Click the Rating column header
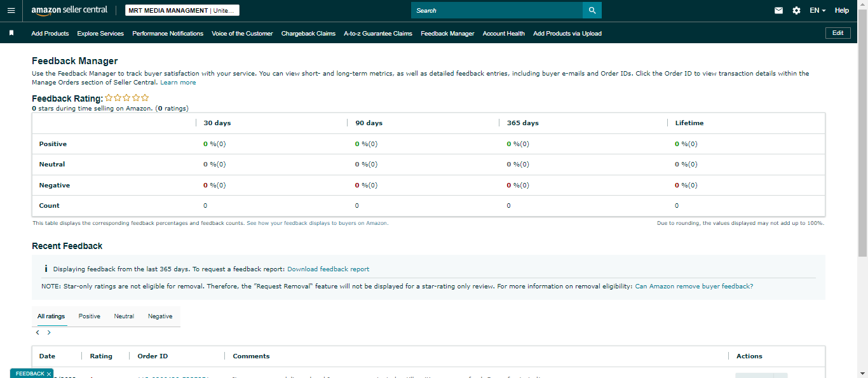868x378 pixels. [101, 356]
